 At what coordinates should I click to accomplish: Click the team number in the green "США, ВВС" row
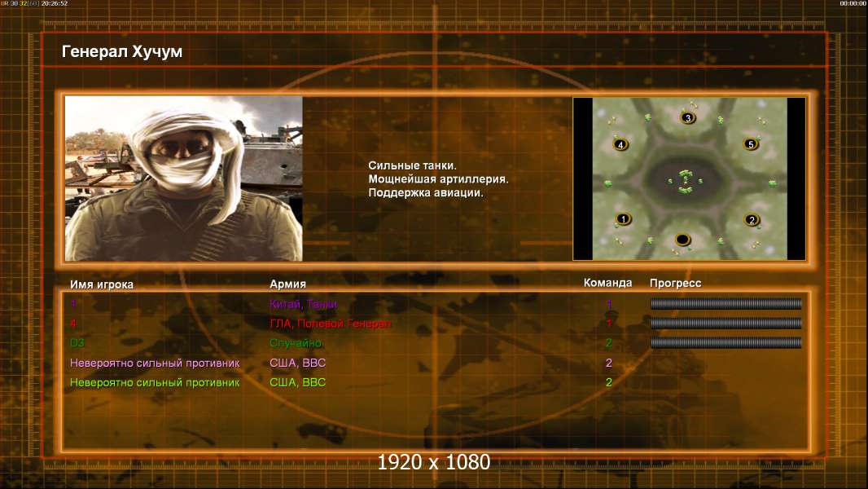click(x=609, y=382)
